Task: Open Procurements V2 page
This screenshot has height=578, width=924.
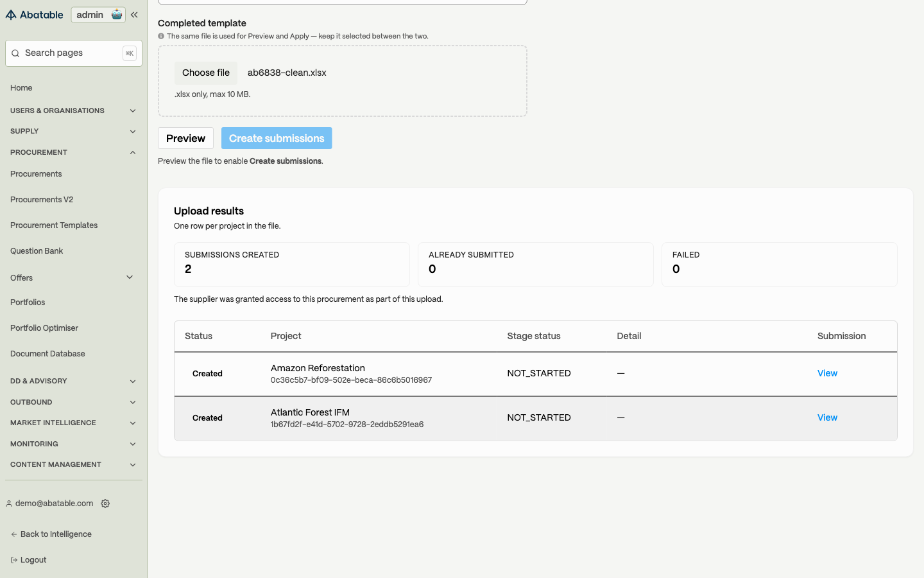Action: pyautogui.click(x=42, y=200)
